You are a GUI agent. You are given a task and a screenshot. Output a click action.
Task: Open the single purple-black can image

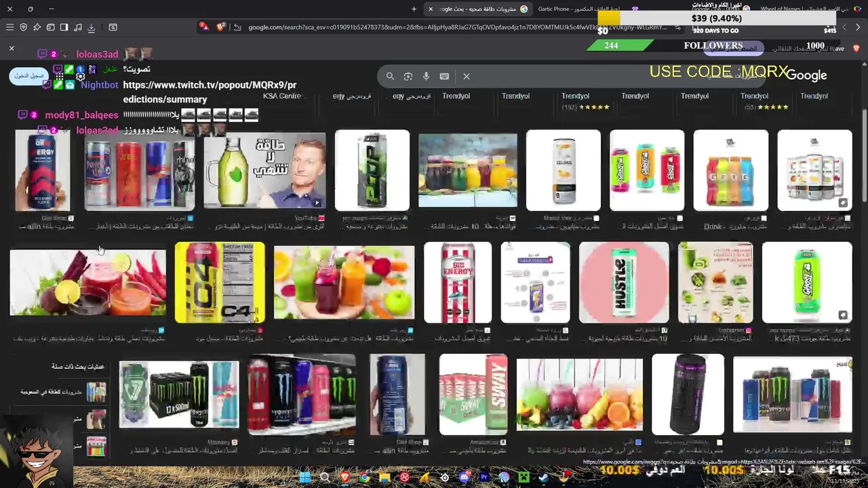[x=688, y=394]
